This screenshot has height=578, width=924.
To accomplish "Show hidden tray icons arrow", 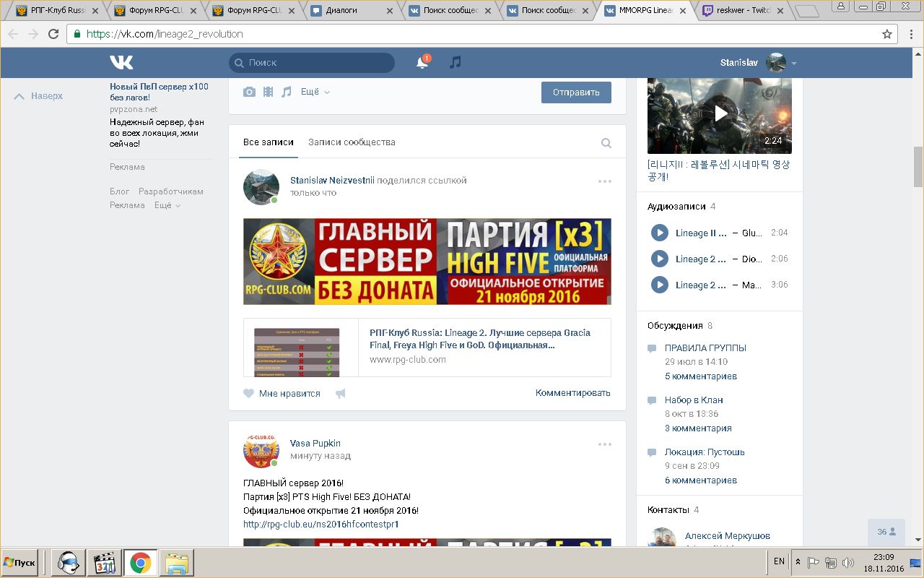I will 798,562.
